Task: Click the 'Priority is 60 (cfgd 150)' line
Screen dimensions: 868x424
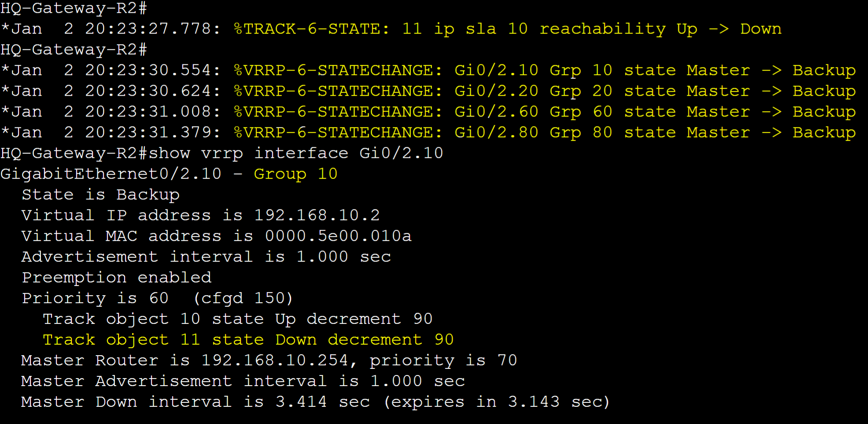Action: coord(157,298)
